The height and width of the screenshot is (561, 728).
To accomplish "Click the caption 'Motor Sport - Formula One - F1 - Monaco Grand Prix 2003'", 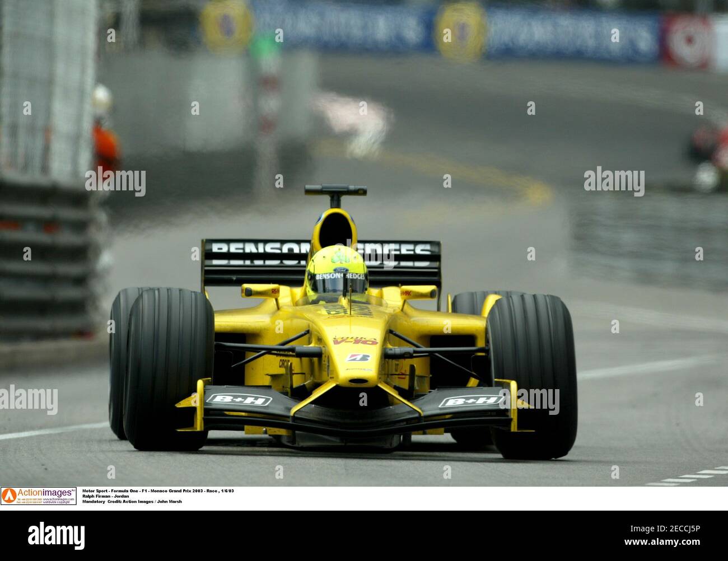I will [x=144, y=490].
